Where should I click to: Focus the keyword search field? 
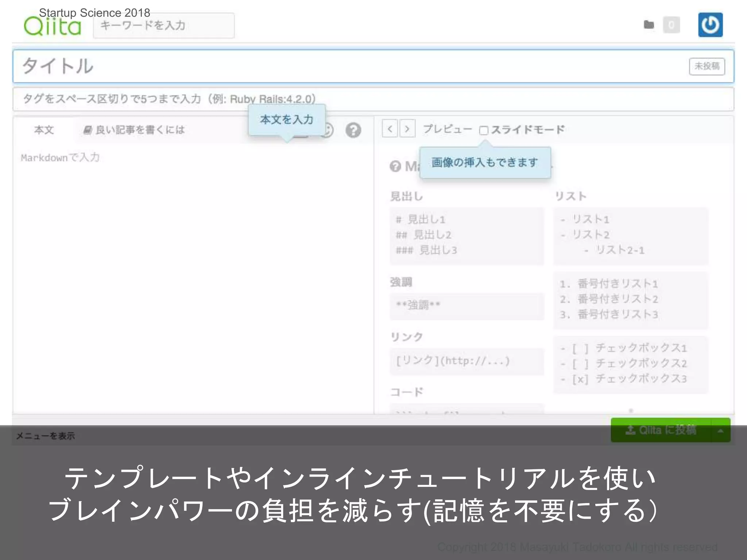(x=164, y=26)
